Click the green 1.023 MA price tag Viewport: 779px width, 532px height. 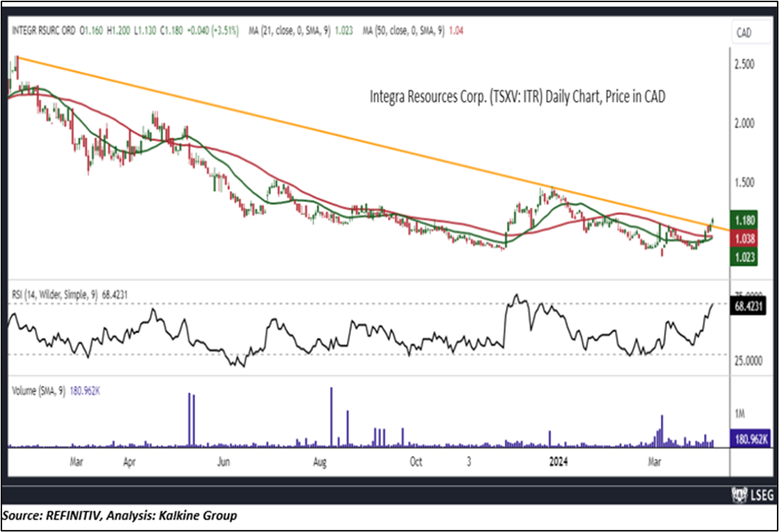tap(743, 257)
